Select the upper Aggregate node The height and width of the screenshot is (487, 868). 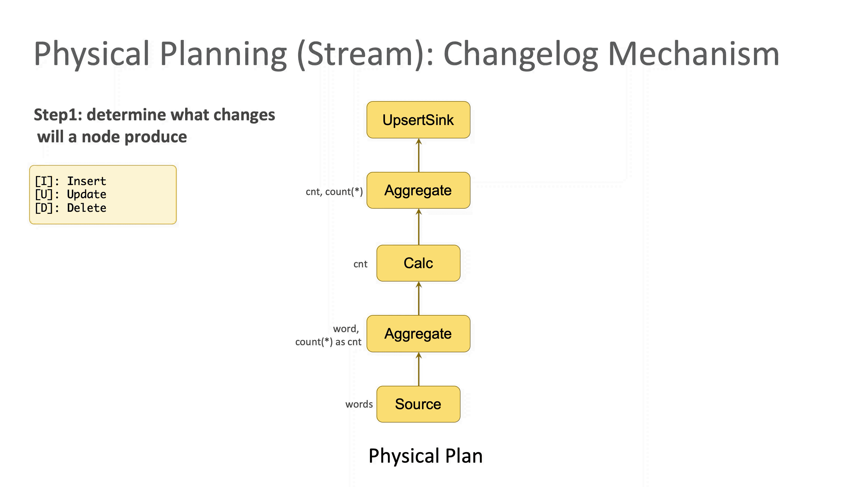pyautogui.click(x=418, y=190)
